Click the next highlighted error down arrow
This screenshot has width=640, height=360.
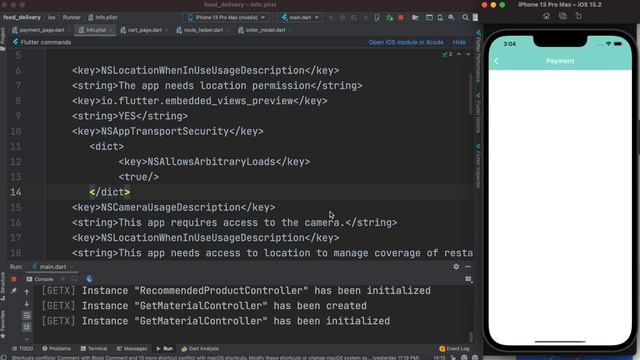[468, 54]
